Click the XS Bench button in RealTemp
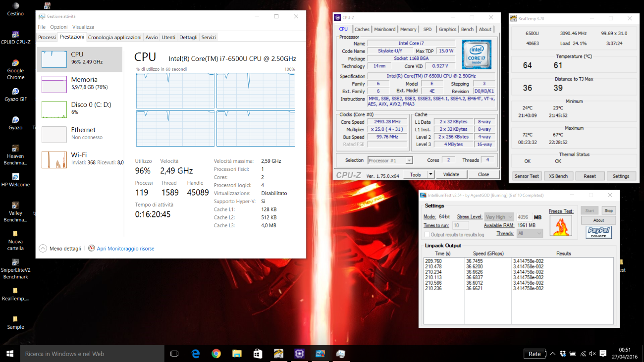The width and height of the screenshot is (644, 362). point(558,176)
